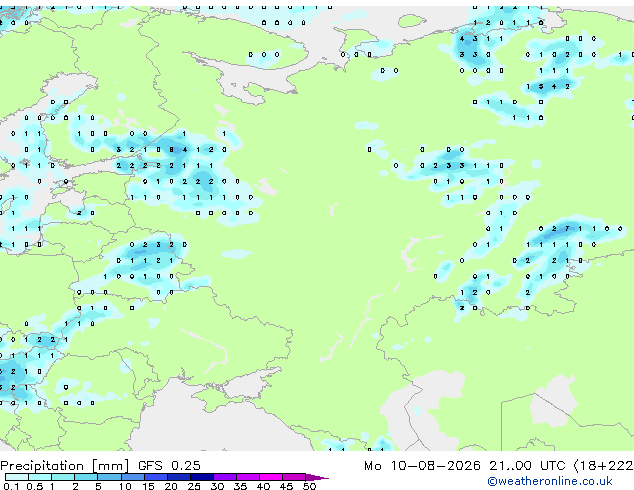Click the legend label '20'
The image size is (634, 490).
point(171,486)
